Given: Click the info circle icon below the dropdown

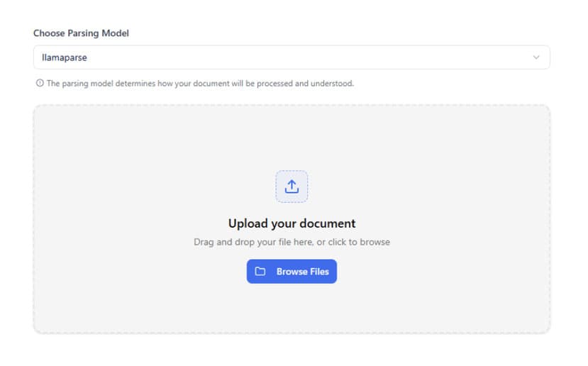Looking at the screenshot, I should pyautogui.click(x=40, y=84).
